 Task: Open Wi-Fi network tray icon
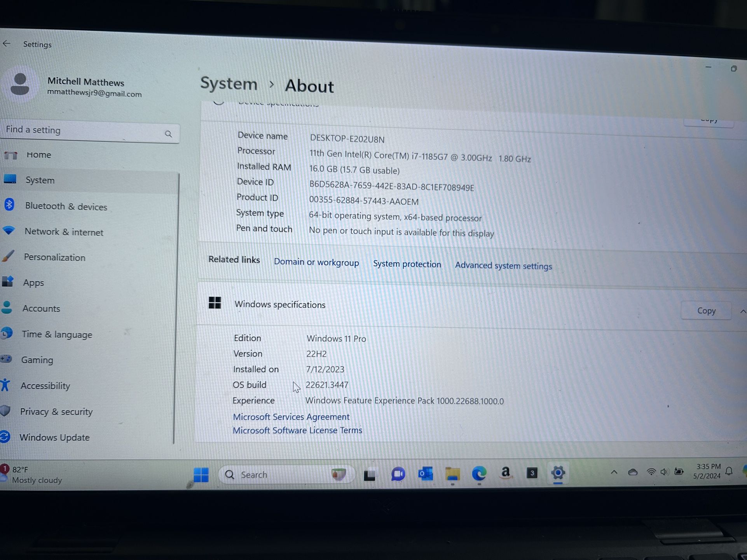point(651,472)
